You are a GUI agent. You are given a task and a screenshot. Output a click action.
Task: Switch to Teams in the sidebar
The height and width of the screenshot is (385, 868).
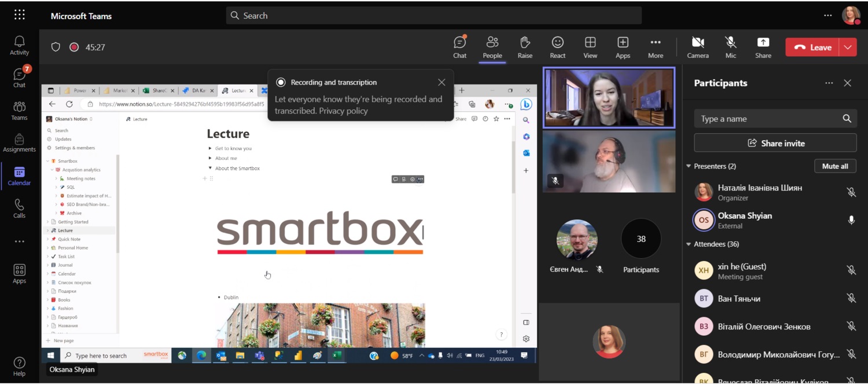tap(19, 110)
